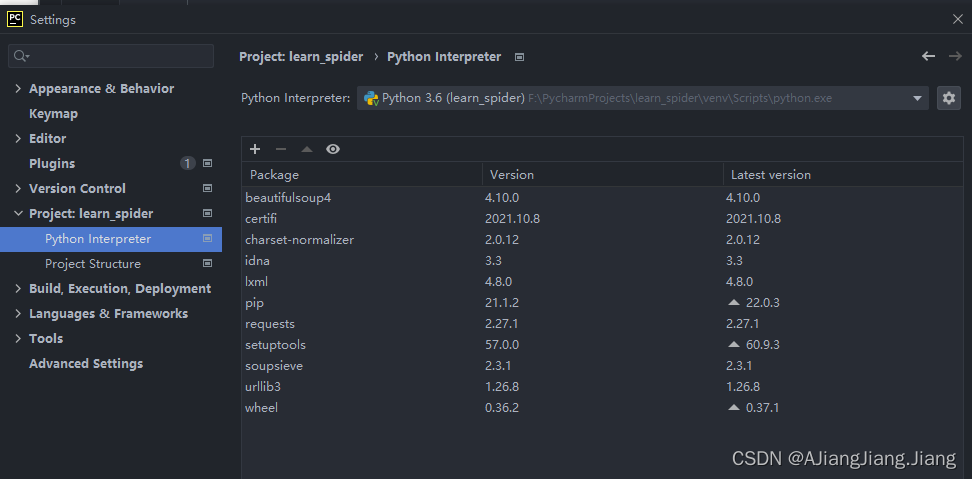The width and height of the screenshot is (972, 479).
Task: Click the project-level icon beside Plugins
Action: click(207, 163)
